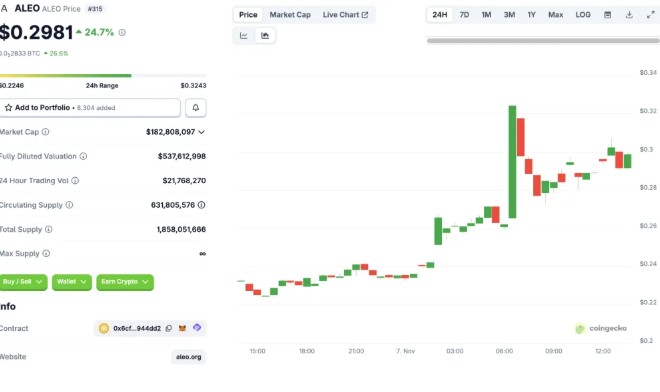Switch to the Market Cap tab

pyautogui.click(x=290, y=15)
